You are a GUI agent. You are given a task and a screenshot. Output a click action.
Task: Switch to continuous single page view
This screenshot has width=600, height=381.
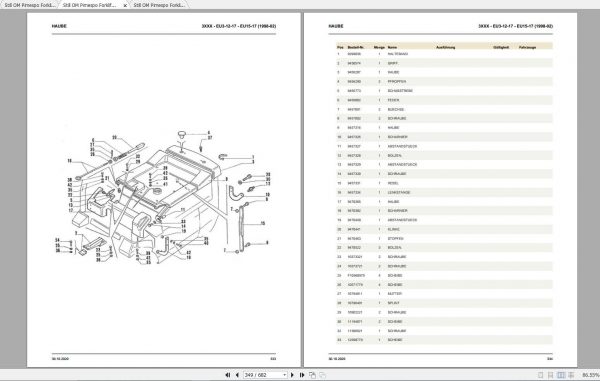[x=551, y=375]
